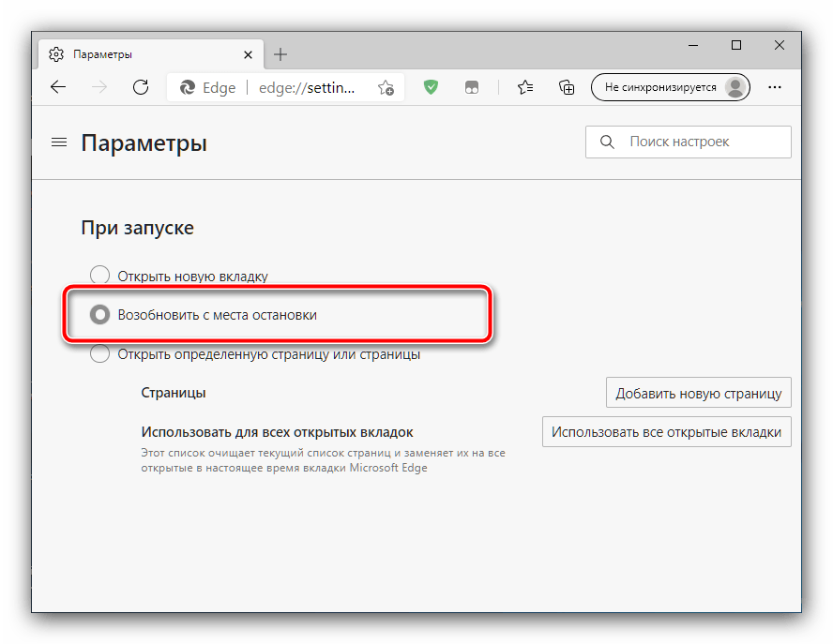Minimize the Edge window
Viewport: 833px width, 644px height.
point(693,46)
